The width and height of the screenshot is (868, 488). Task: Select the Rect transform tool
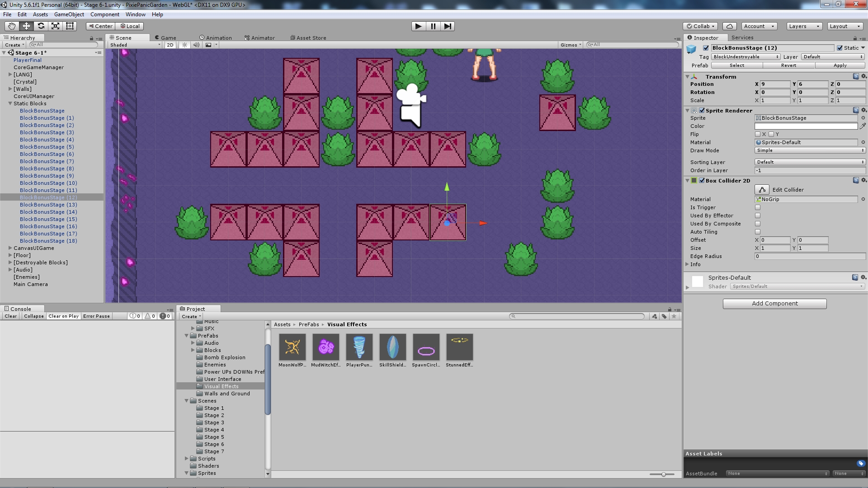(x=70, y=26)
